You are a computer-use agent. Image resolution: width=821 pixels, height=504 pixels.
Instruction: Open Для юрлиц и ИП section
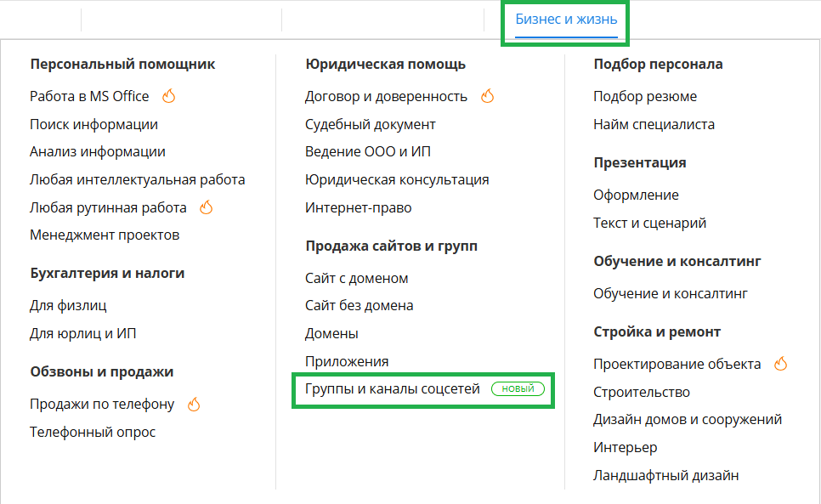click(x=82, y=333)
